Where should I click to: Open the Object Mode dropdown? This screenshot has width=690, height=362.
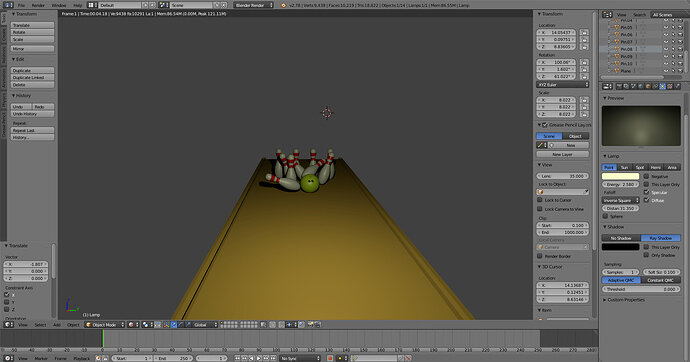click(105, 325)
